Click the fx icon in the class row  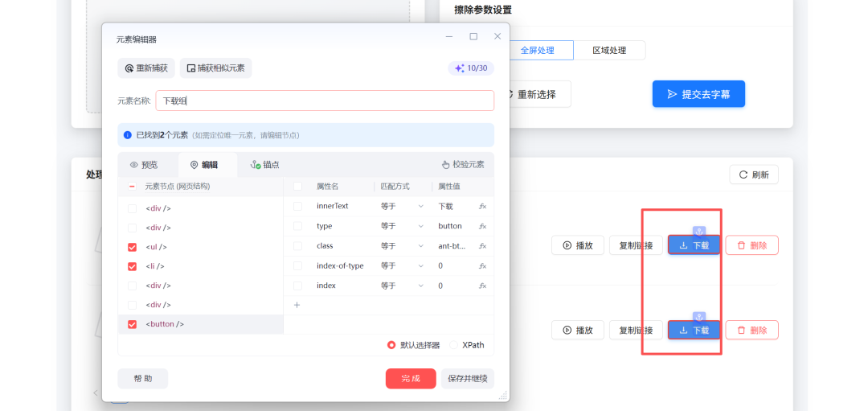point(482,246)
